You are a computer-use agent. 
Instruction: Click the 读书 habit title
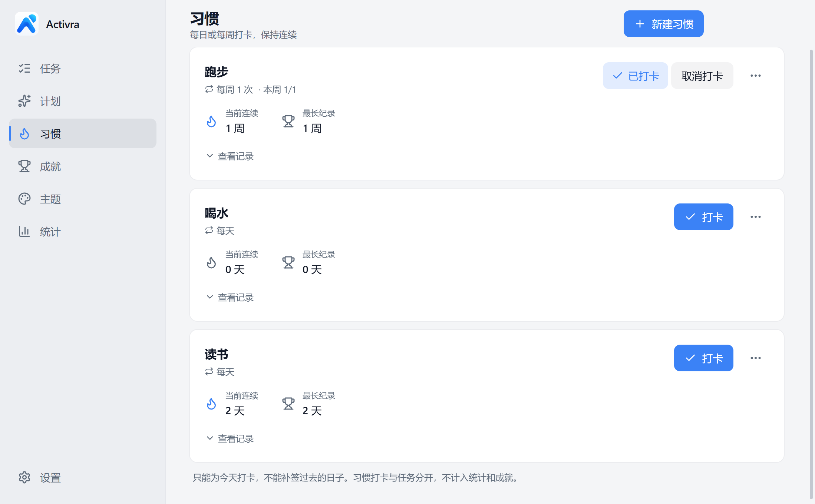pyautogui.click(x=217, y=354)
